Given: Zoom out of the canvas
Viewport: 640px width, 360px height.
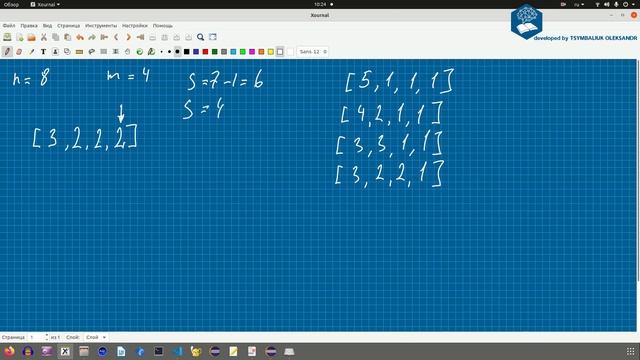Looking at the screenshot, I should tap(153, 37).
